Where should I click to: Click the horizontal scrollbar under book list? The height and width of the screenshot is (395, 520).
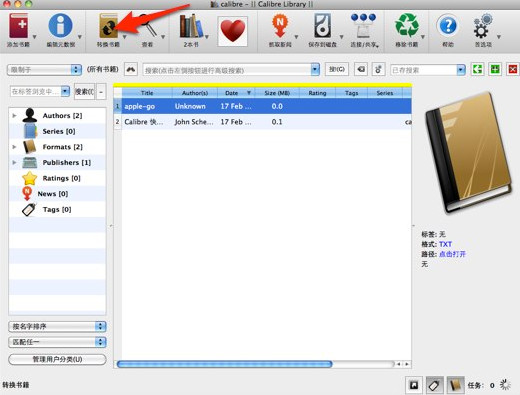point(224,364)
